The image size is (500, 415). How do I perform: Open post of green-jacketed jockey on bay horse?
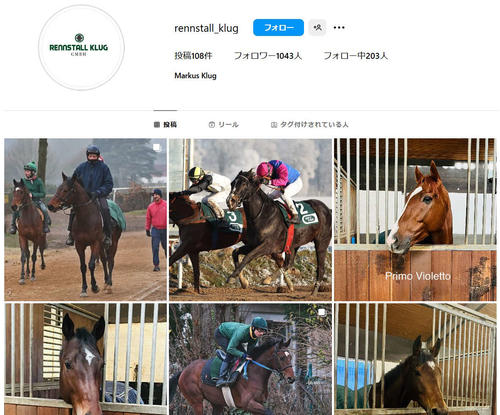click(250, 359)
